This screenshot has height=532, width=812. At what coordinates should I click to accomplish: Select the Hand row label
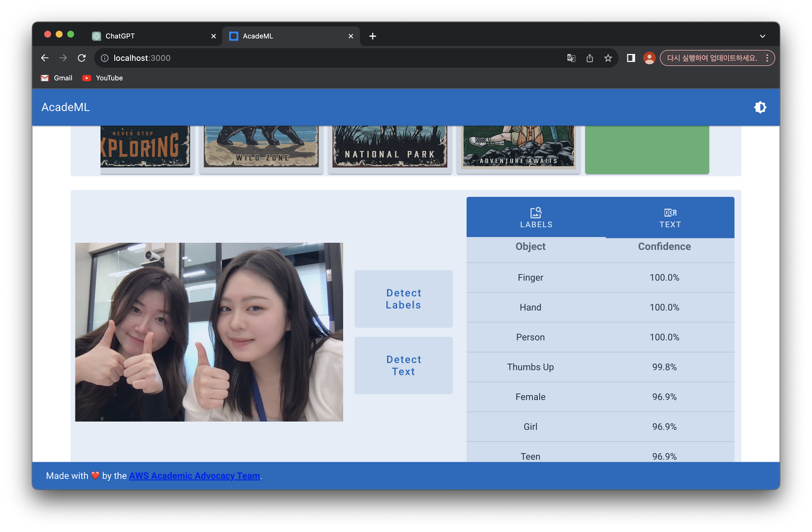tap(530, 308)
